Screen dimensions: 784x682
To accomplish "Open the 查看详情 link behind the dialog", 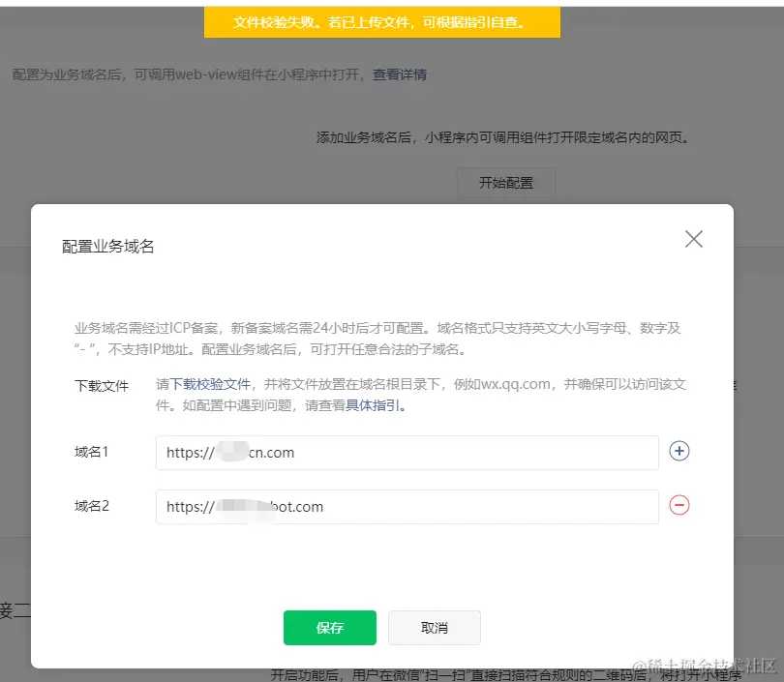I will point(400,74).
